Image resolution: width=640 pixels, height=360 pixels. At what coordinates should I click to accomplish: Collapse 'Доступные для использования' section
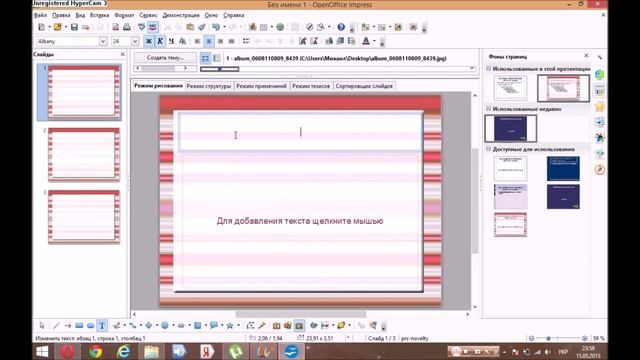pyautogui.click(x=489, y=149)
